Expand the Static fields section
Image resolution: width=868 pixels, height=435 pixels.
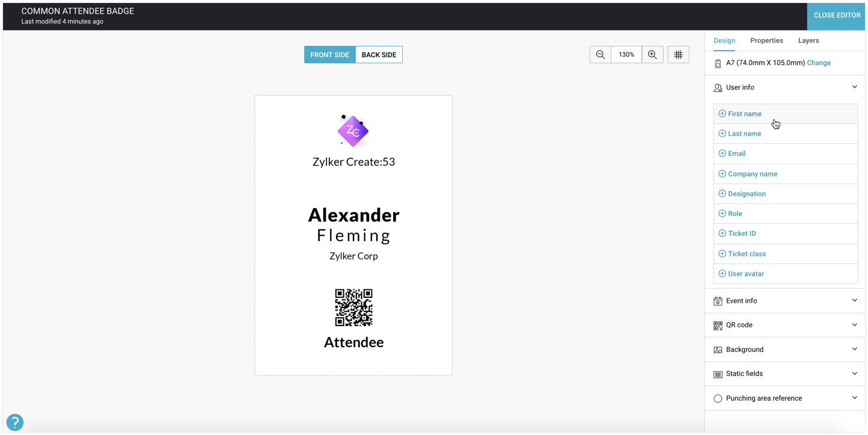coord(854,374)
